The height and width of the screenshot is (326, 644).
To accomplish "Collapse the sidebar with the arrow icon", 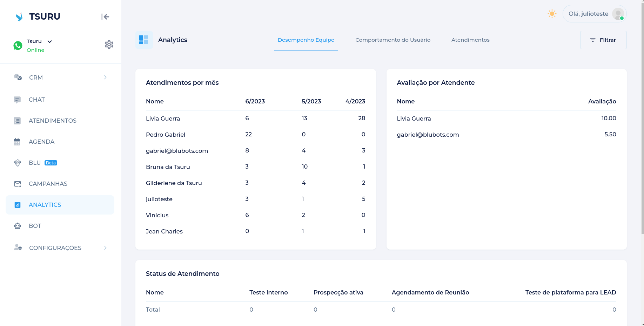I will (105, 17).
